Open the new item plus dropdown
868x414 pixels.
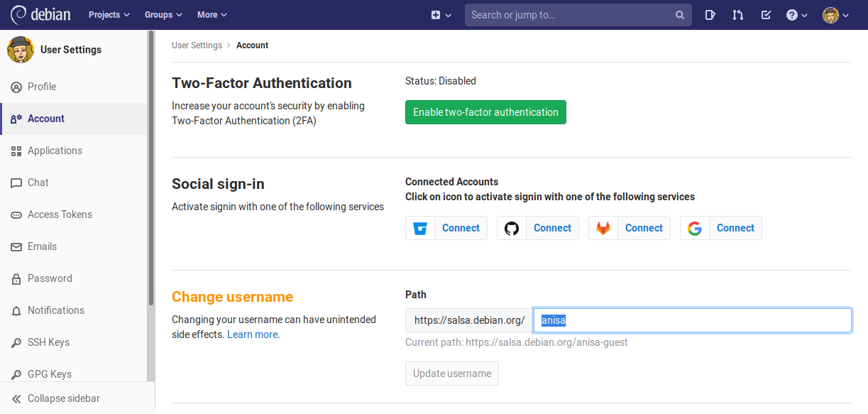tap(441, 15)
